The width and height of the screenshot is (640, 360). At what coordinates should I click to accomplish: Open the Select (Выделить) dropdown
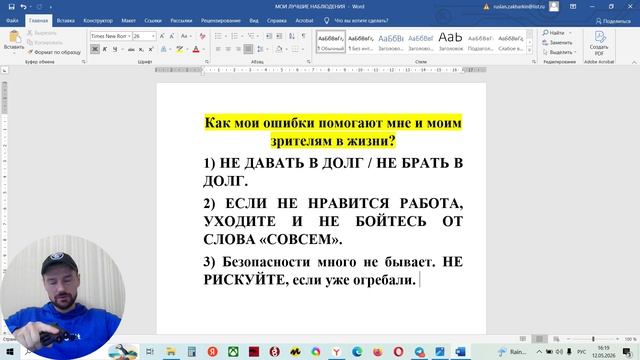click(x=559, y=52)
